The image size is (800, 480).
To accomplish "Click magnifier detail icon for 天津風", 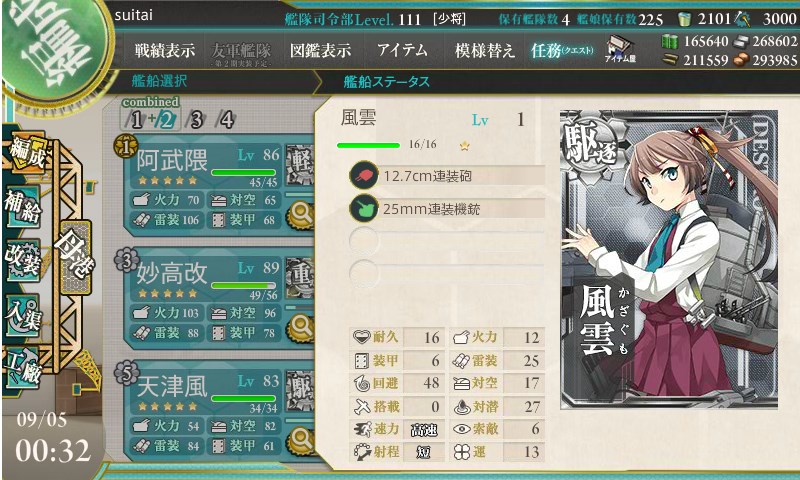I will (301, 440).
